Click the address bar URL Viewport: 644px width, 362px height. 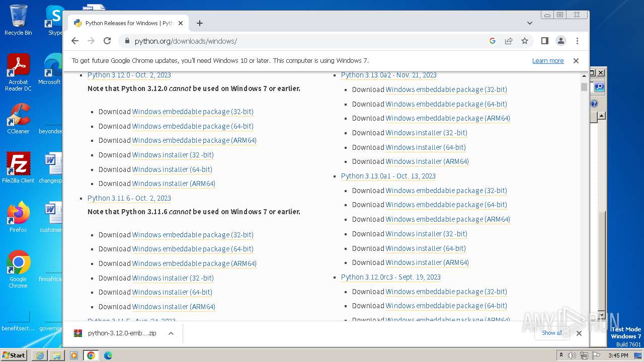(186, 41)
